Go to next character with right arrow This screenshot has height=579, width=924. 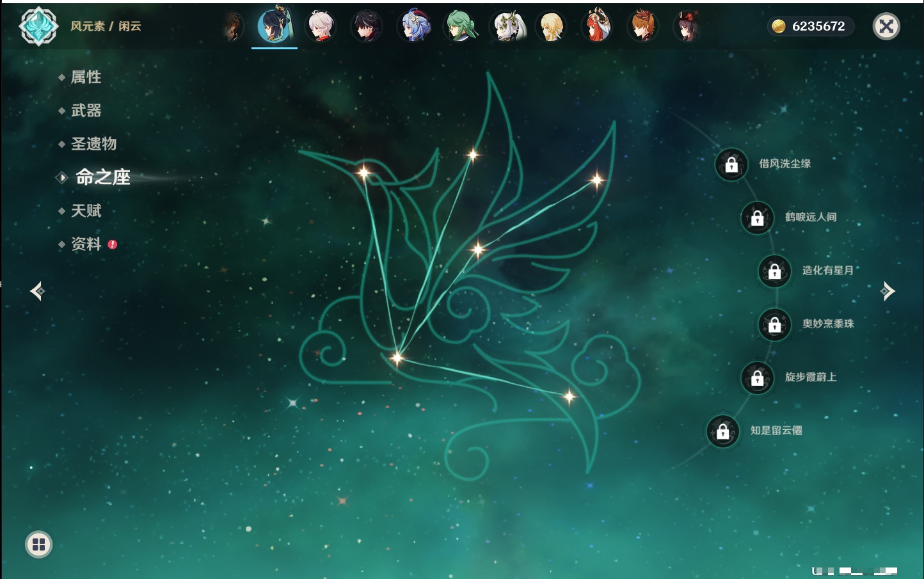(x=888, y=291)
